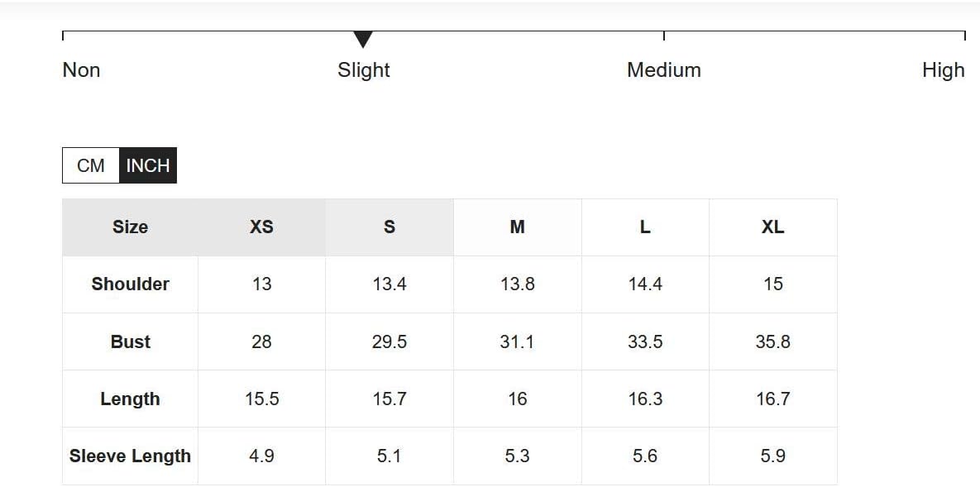
Task: Click the Shoulder row label
Action: tap(130, 284)
